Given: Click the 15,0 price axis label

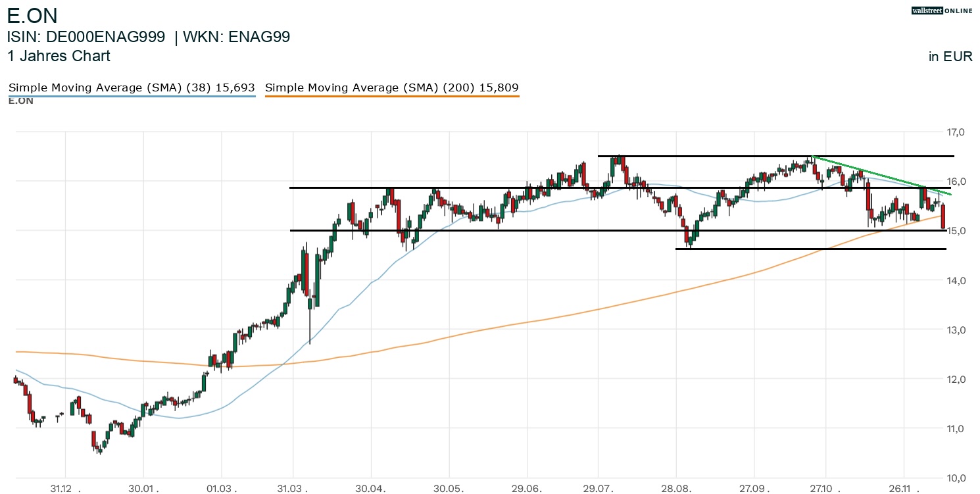Looking at the screenshot, I should (956, 231).
